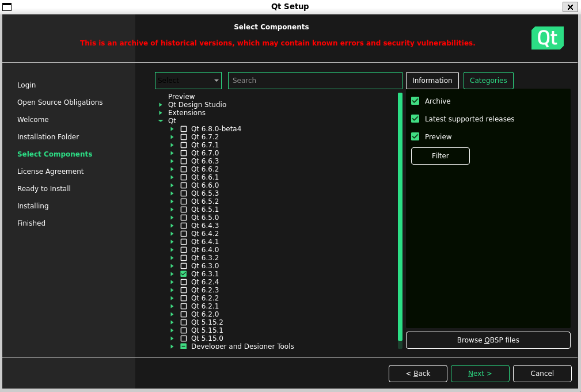The height and width of the screenshot is (392, 581).
Task: Switch to the Information tab
Action: coord(432,81)
